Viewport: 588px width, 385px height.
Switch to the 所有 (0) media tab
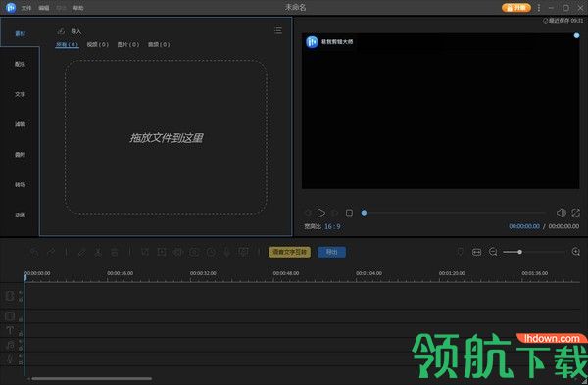coord(67,45)
